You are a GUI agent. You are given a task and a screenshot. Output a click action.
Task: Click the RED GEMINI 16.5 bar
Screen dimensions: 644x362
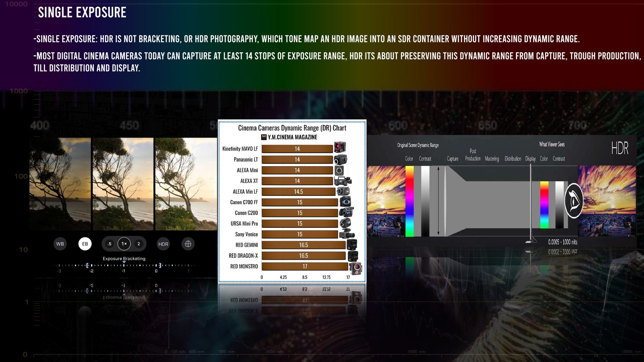303,245
